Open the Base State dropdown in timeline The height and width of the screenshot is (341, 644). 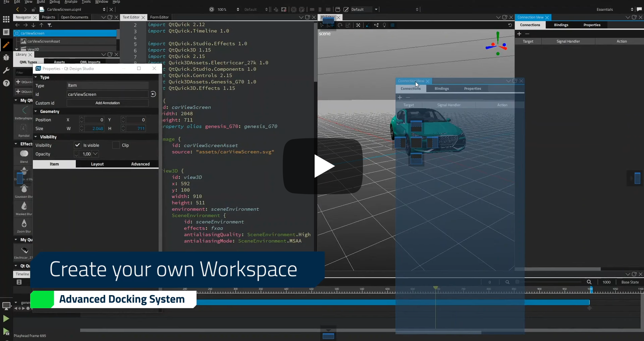630,282
